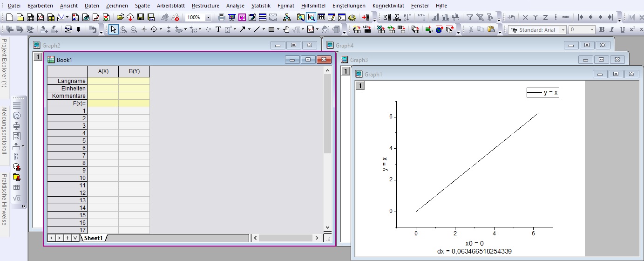Select the Screen Reader crosshair tool
The height and width of the screenshot is (261, 644).
click(x=144, y=29)
